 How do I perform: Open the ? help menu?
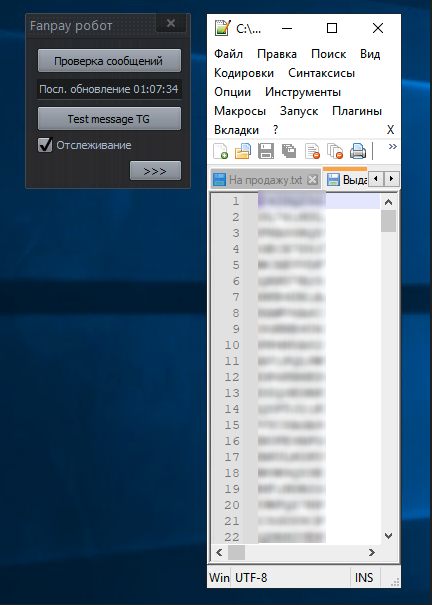[275, 130]
